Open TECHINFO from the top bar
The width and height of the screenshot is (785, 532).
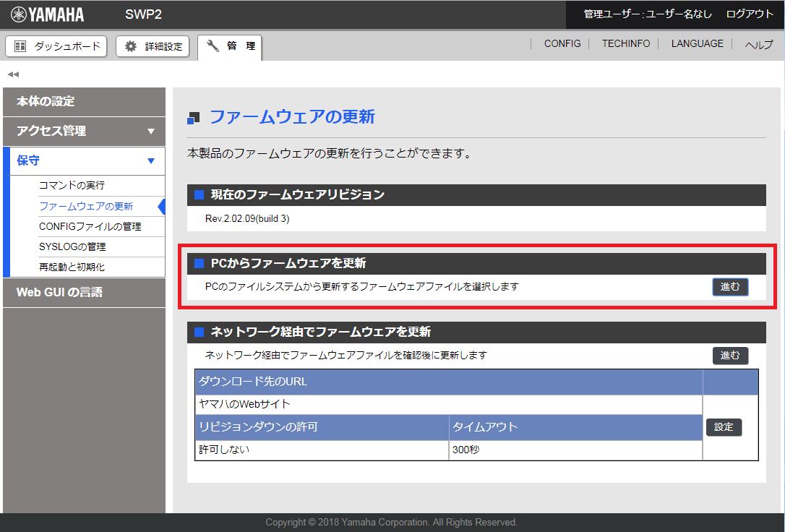click(625, 44)
